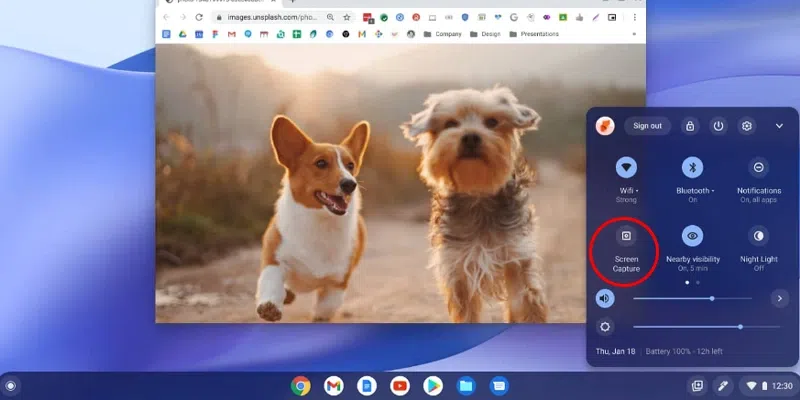The image size is (800, 400).
Task: Click the zoom magnifier icon in address bar
Action: 331,17
